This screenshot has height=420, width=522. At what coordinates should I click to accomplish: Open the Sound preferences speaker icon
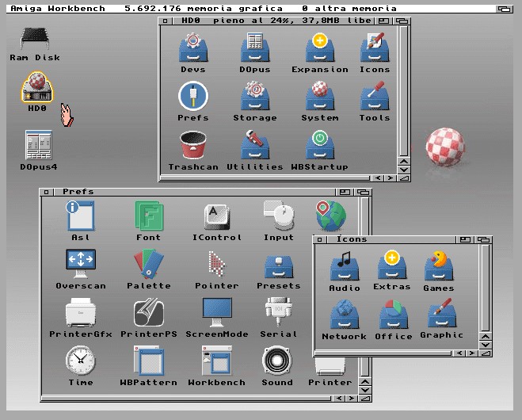pyautogui.click(x=277, y=361)
